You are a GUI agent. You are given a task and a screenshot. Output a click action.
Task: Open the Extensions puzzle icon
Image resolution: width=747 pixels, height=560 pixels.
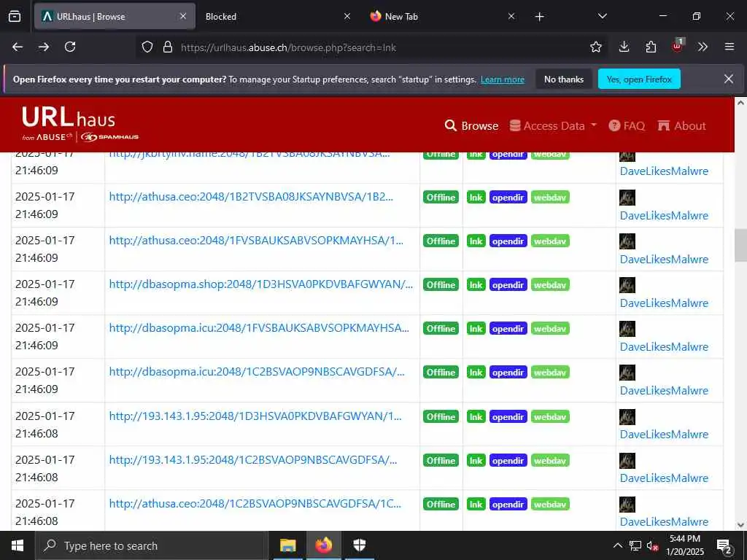point(651,47)
